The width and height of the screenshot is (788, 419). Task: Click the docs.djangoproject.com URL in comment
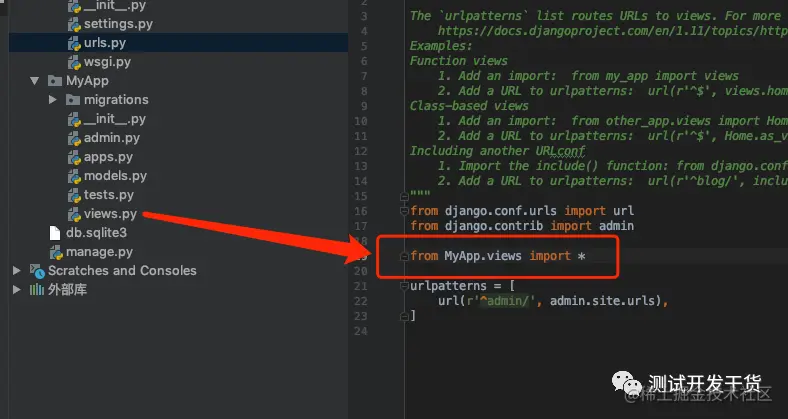click(613, 31)
